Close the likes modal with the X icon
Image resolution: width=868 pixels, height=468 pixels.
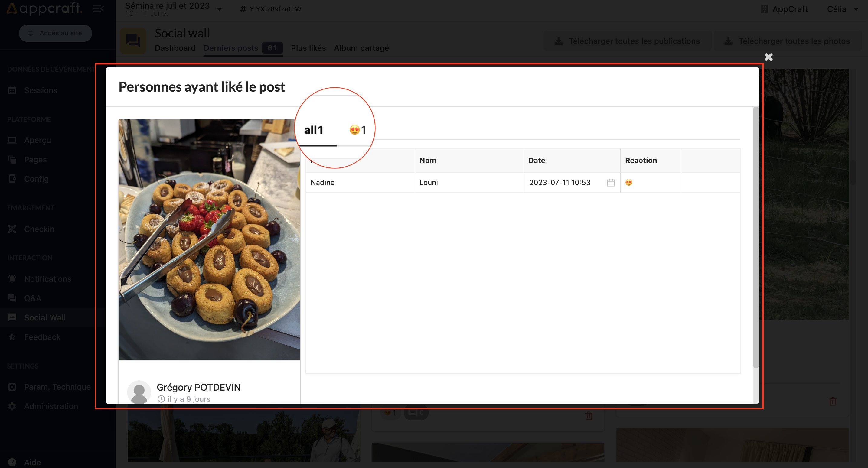pos(768,57)
